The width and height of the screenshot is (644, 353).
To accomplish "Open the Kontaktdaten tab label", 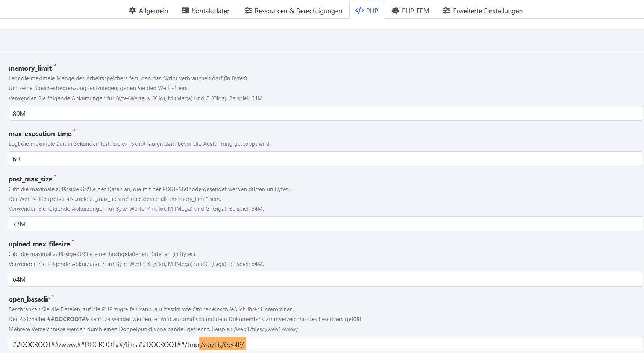I will (x=211, y=11).
